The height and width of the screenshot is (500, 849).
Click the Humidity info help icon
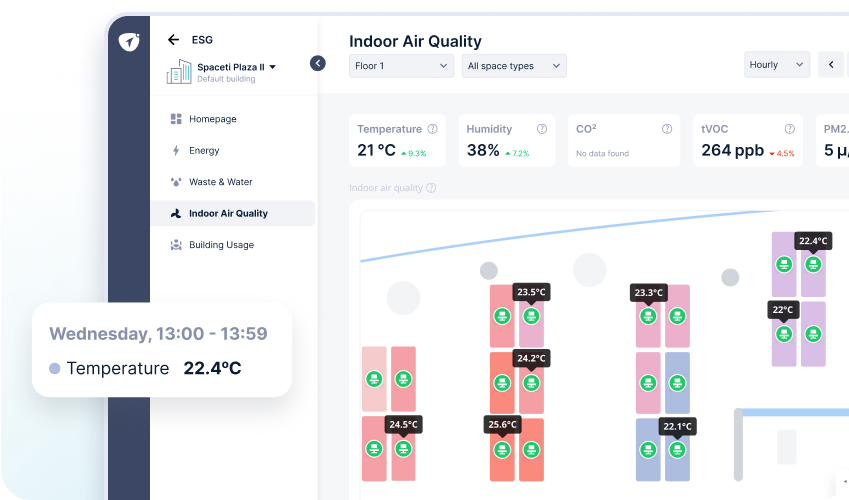(542, 129)
